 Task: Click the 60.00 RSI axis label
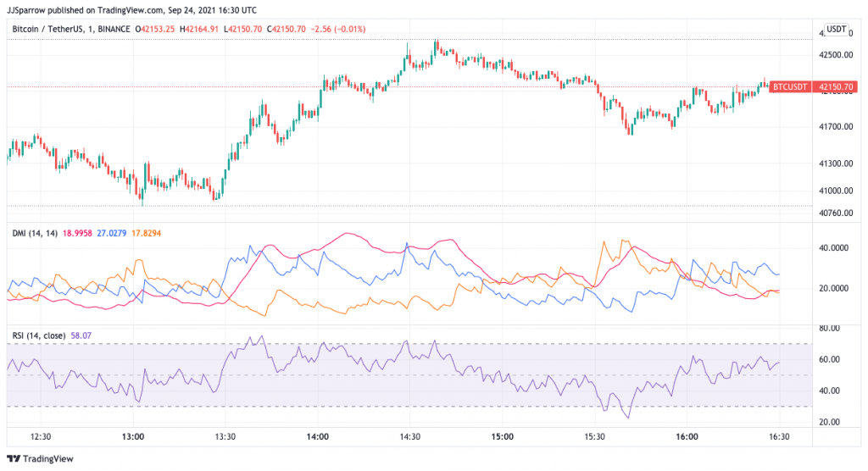point(829,360)
